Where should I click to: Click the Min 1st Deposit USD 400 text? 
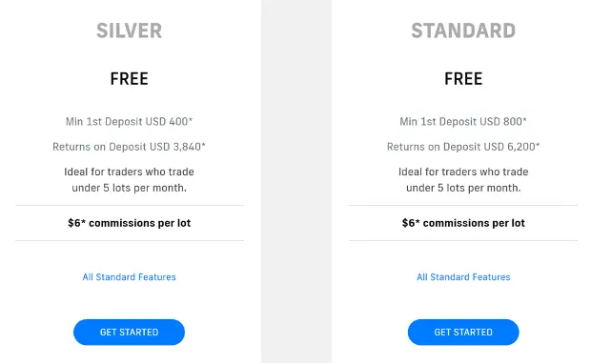129,121
